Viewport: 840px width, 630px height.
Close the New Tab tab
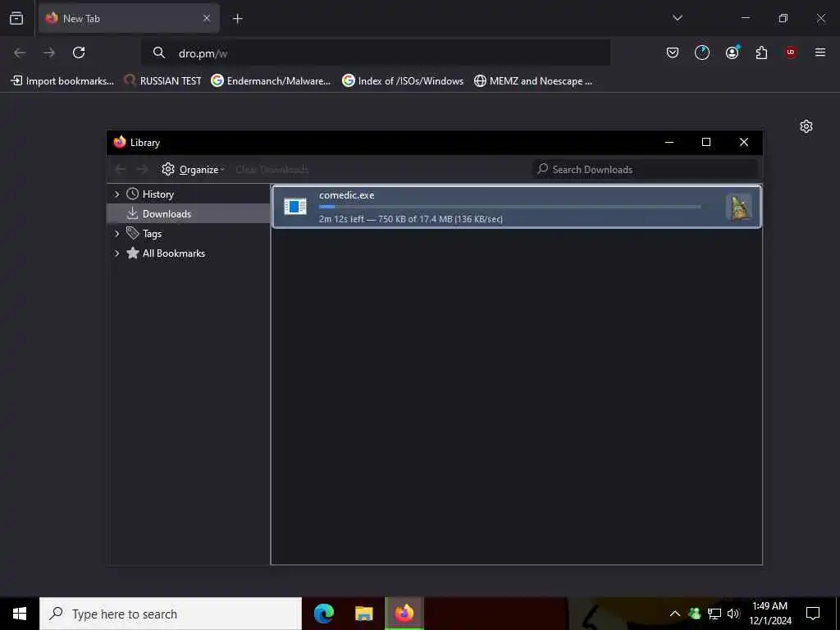pyautogui.click(x=206, y=18)
